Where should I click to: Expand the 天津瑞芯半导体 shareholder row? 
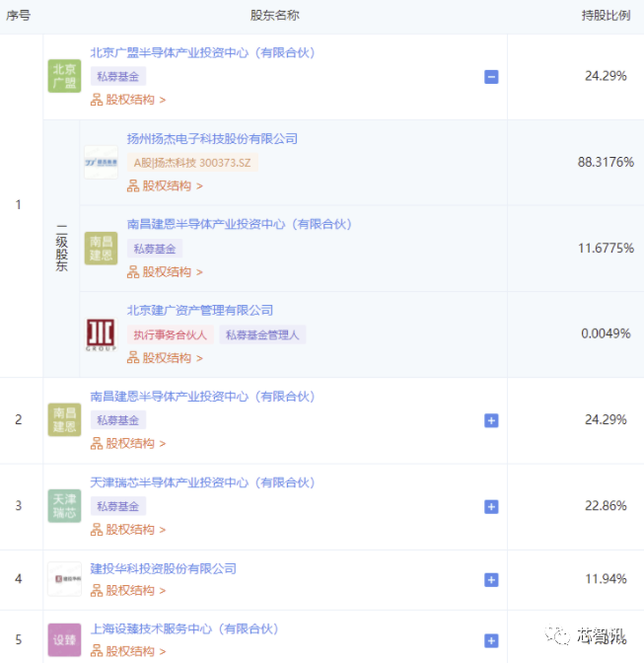tap(491, 506)
